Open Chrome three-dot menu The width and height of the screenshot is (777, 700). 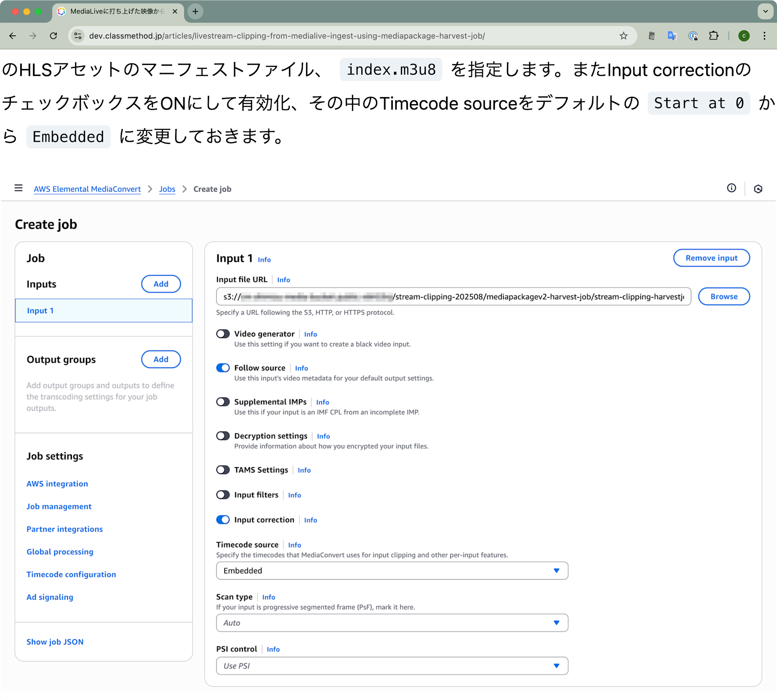coord(765,36)
